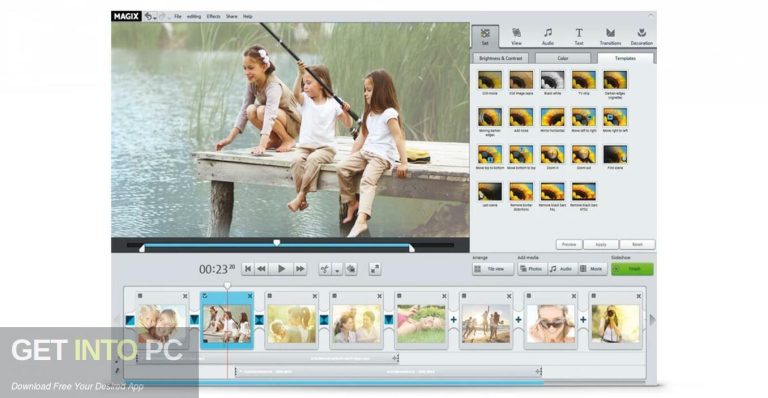Apply the Zoom out template
Screen dimensions: 768x398
(584, 154)
